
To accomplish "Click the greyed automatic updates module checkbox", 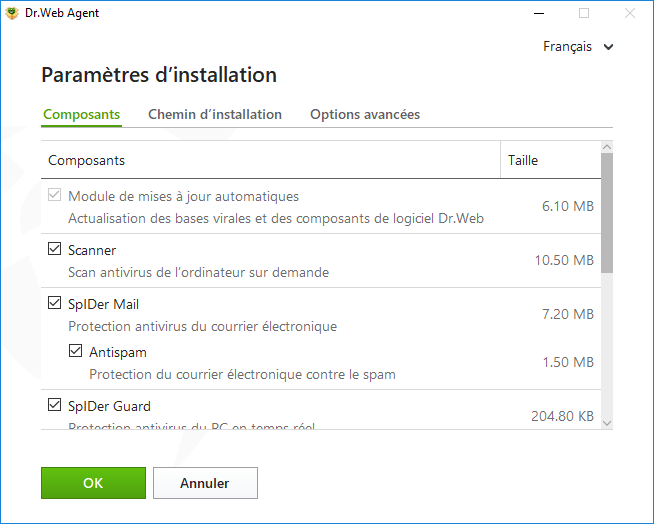I will pyautogui.click(x=55, y=194).
